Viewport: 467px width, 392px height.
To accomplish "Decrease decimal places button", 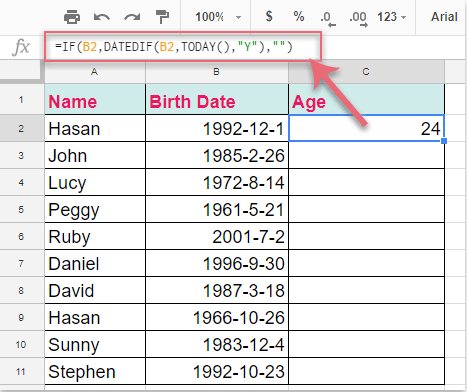I will [x=328, y=18].
